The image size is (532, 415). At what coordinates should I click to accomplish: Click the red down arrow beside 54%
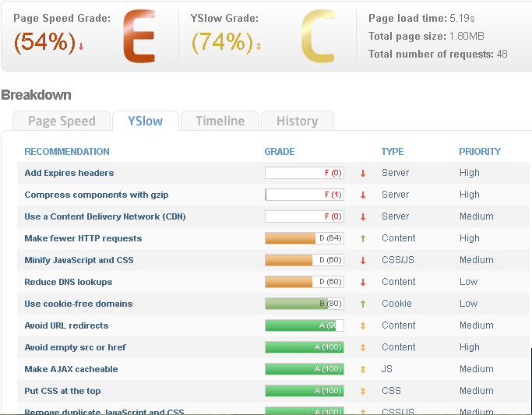pos(81,47)
